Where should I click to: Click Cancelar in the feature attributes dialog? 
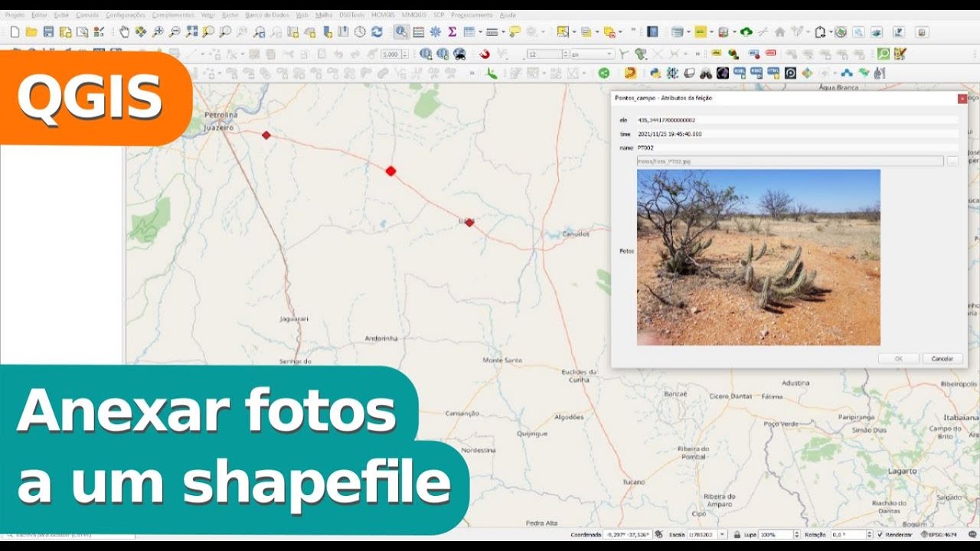[942, 358]
